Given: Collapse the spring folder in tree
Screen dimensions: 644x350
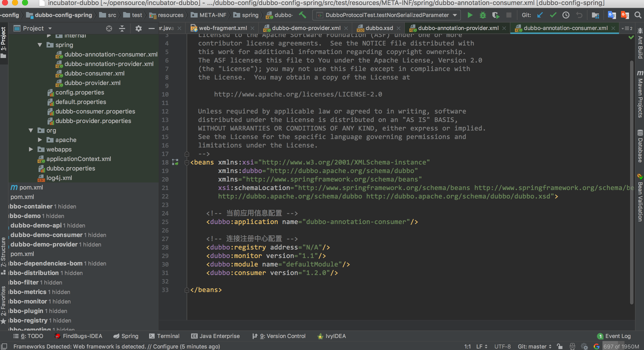Looking at the screenshot, I should pyautogui.click(x=40, y=45).
